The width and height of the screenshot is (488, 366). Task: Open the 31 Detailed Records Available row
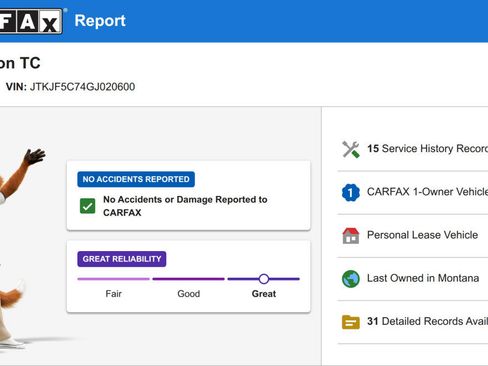(413, 322)
